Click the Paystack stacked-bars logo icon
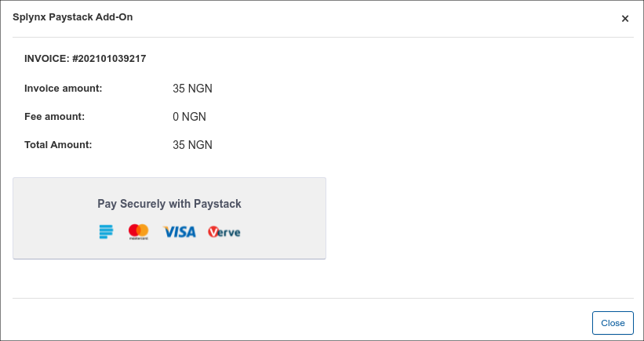 (x=106, y=232)
